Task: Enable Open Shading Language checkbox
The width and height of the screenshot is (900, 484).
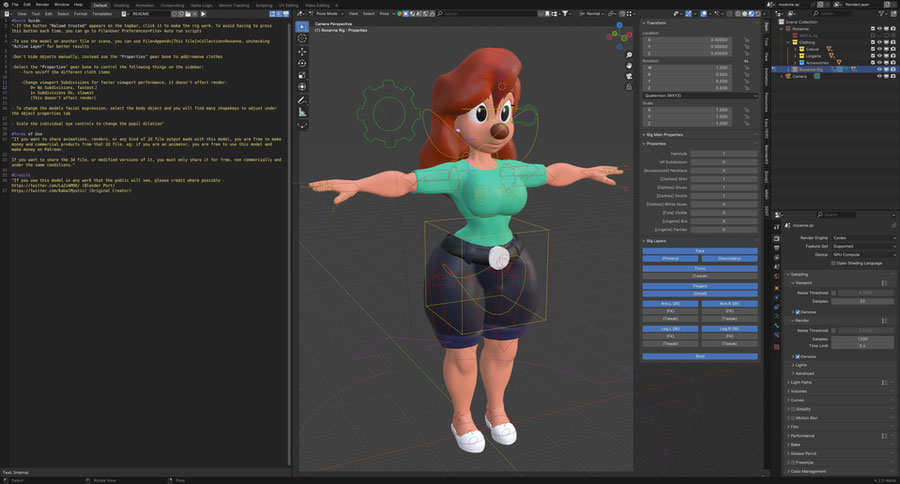Action: [833, 264]
